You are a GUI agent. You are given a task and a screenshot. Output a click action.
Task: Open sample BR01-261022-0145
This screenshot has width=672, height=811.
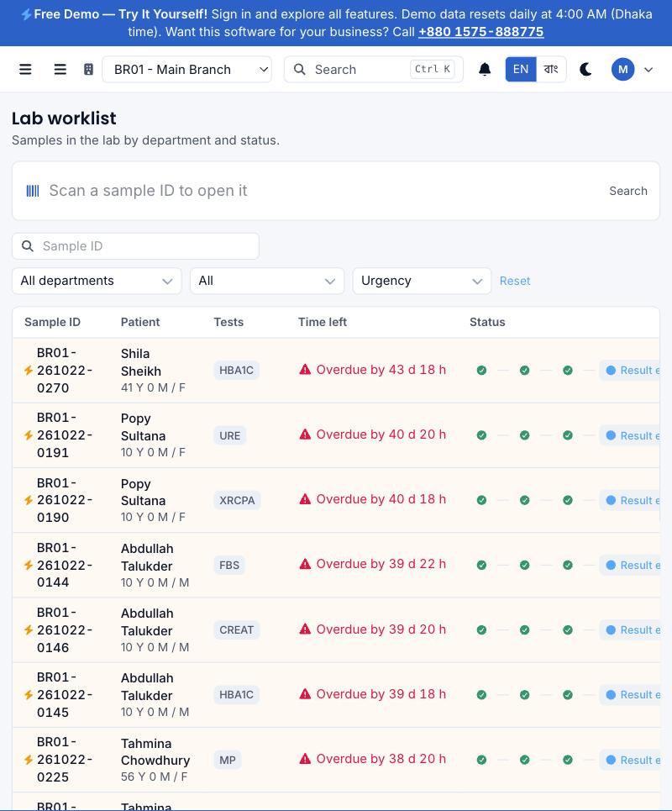[x=64, y=695]
